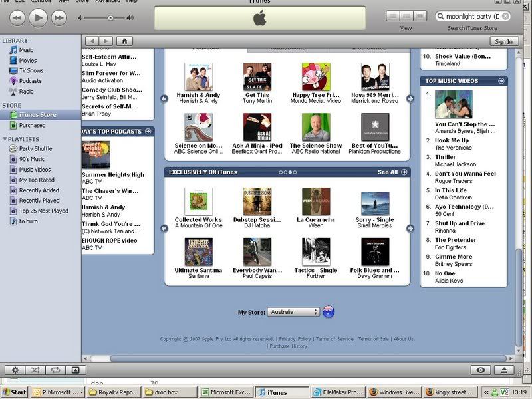Go back in the store browser
Image resolution: width=532 pixels, height=399 pixels.
(x=92, y=41)
